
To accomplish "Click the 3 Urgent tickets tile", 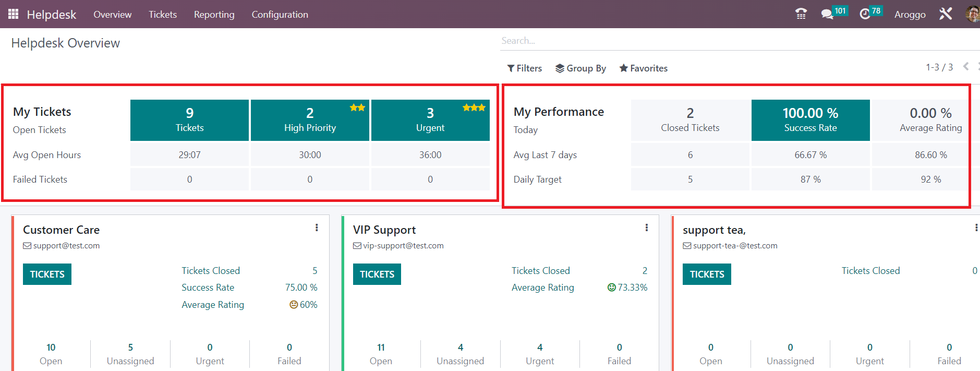I will pos(430,120).
